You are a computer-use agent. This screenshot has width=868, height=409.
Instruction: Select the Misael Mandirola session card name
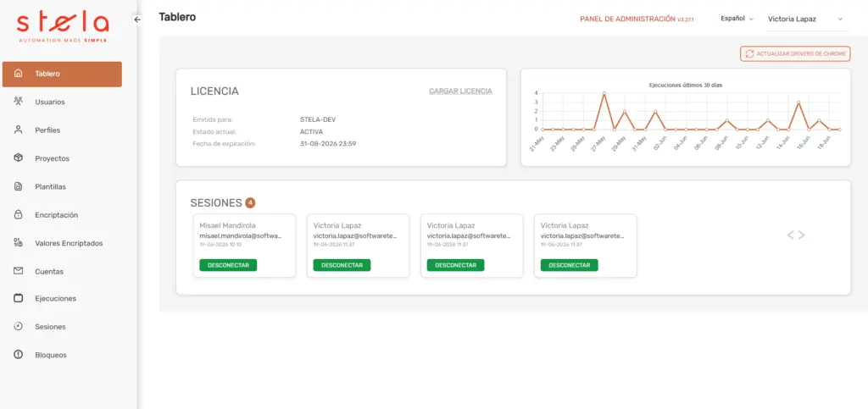[x=227, y=225]
